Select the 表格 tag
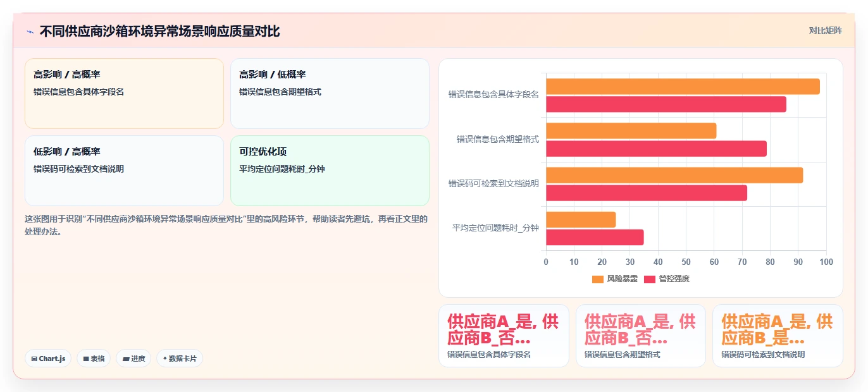 (x=94, y=358)
